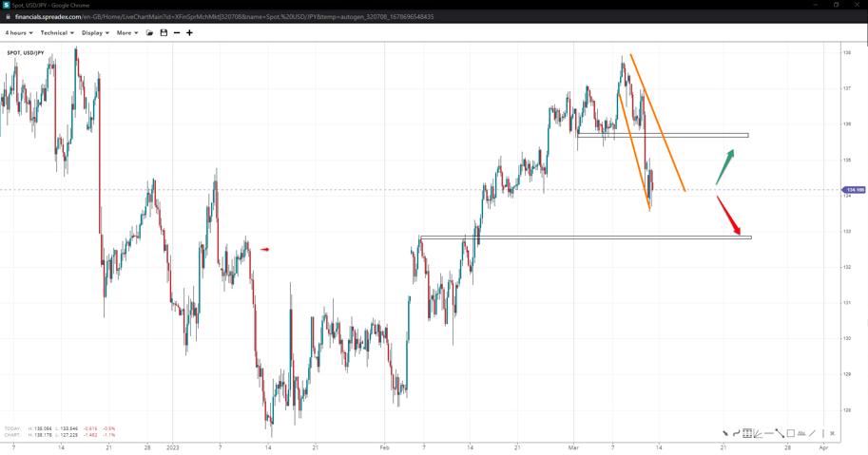Open the More menu

pos(127,33)
